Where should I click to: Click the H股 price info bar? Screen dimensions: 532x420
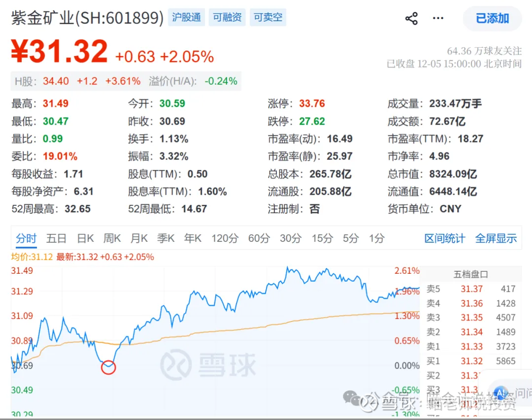126,81
